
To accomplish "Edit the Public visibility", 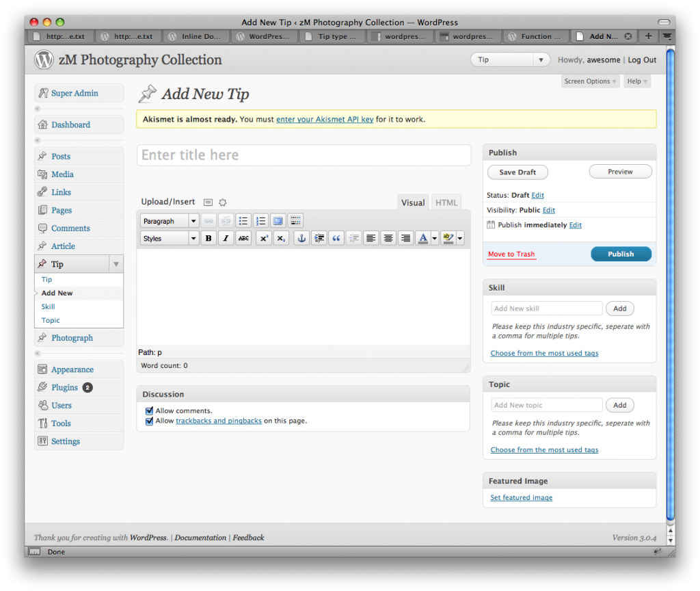I will pos(549,210).
